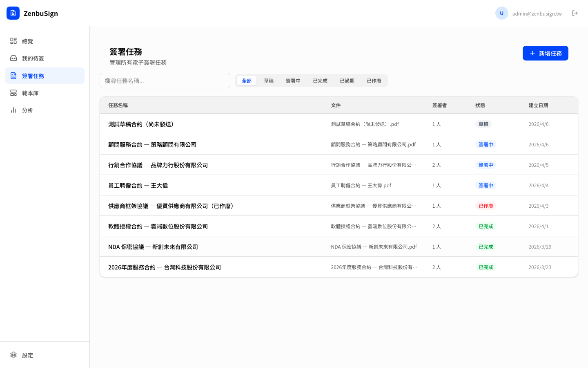Screen dimensions: 588x368
Task: Click file 員工聘僱合約 — 王大偉.pdf
Action: coord(361,185)
